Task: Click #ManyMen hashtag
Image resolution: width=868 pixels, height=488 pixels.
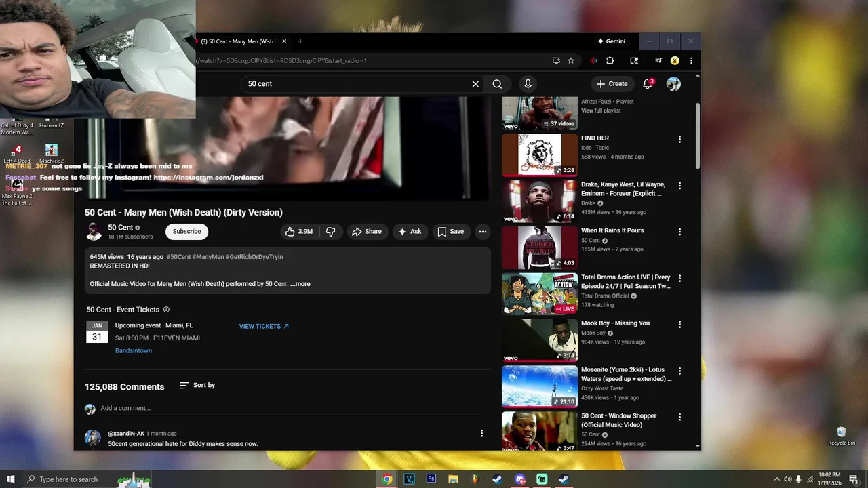Action: coord(208,257)
